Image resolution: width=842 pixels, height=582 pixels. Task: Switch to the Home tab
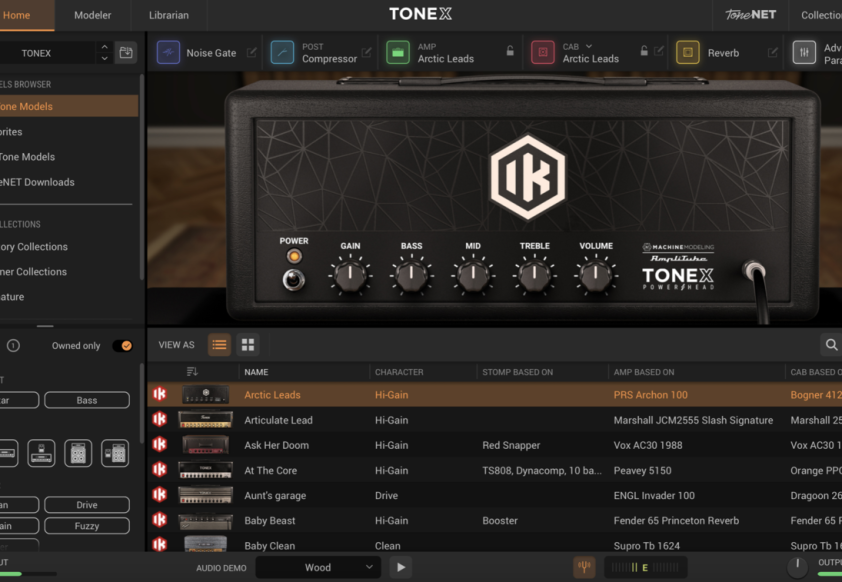[27, 15]
